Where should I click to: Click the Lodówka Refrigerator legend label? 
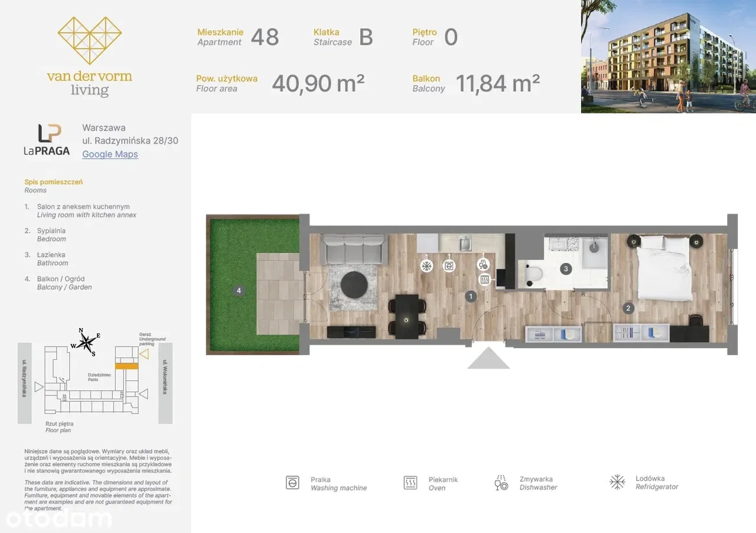coord(657,483)
